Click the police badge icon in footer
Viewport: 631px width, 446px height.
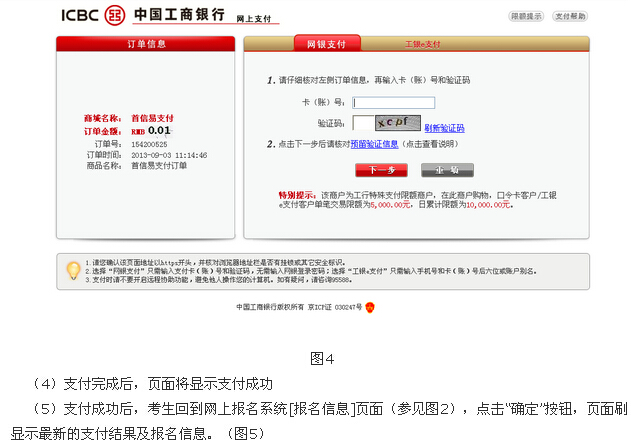370,308
